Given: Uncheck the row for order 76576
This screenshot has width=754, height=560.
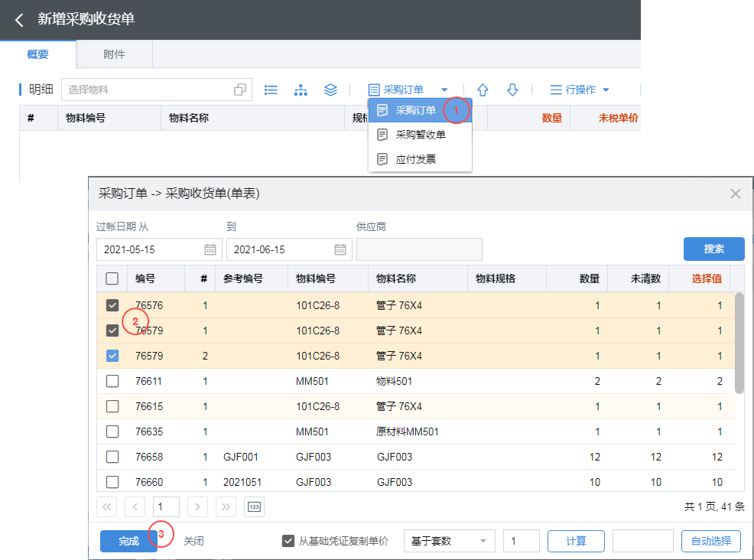Looking at the screenshot, I should pos(112,305).
